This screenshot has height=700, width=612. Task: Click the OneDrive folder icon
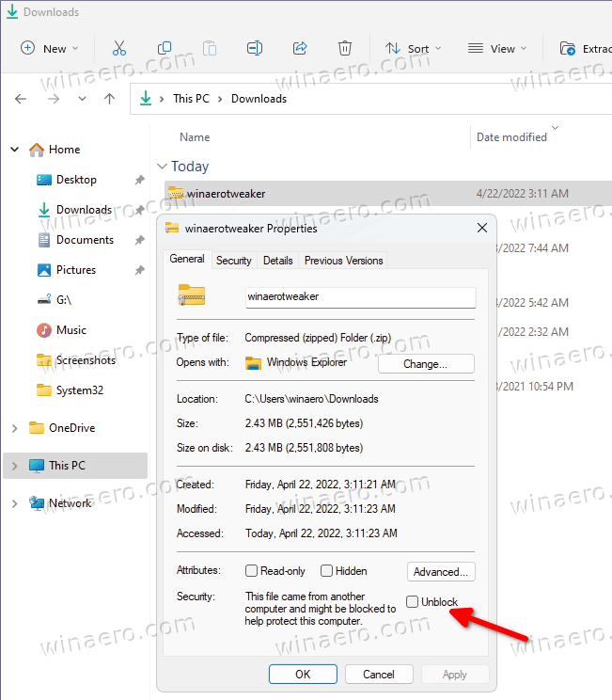(x=36, y=428)
